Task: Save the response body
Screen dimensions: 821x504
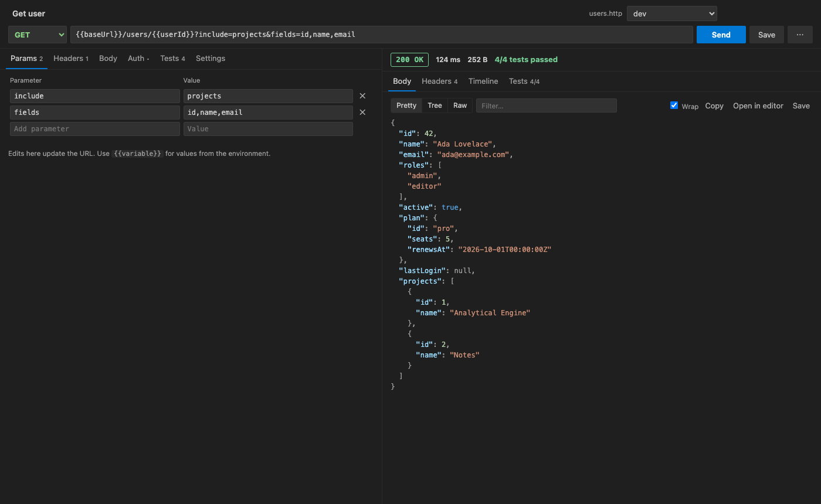Action: click(801, 106)
